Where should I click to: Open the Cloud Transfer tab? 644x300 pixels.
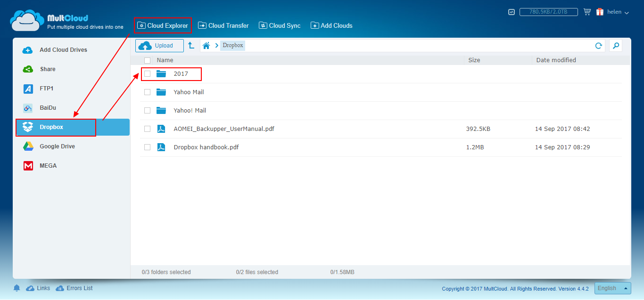tap(223, 25)
